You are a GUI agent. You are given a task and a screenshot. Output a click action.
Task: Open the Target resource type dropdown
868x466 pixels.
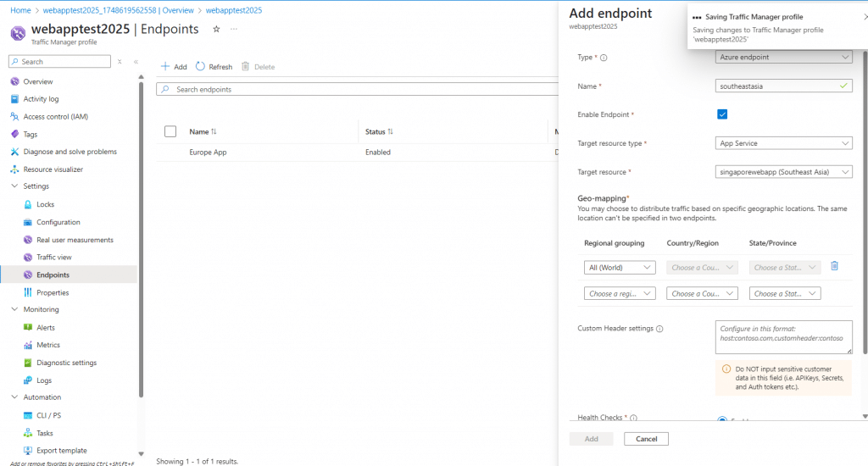pos(784,143)
